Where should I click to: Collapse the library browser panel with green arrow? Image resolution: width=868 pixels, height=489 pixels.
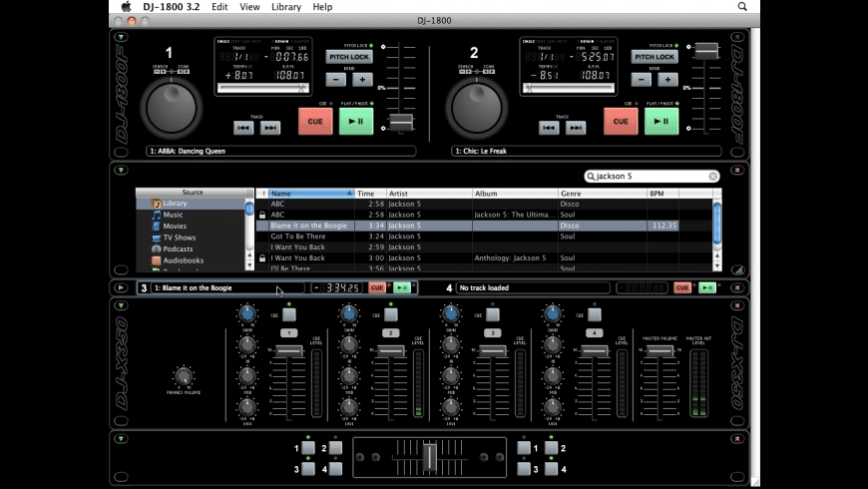pos(120,170)
